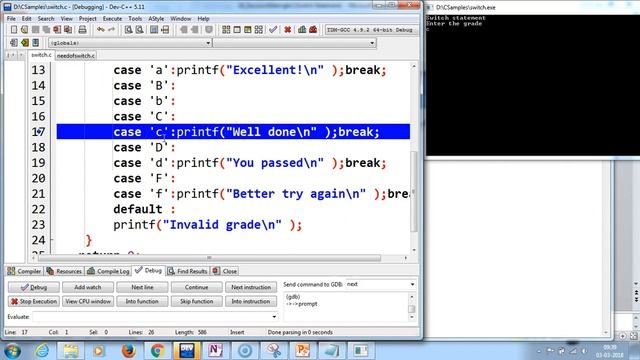Click the Skip function button
This screenshot has height=360, width=640.
click(x=196, y=301)
